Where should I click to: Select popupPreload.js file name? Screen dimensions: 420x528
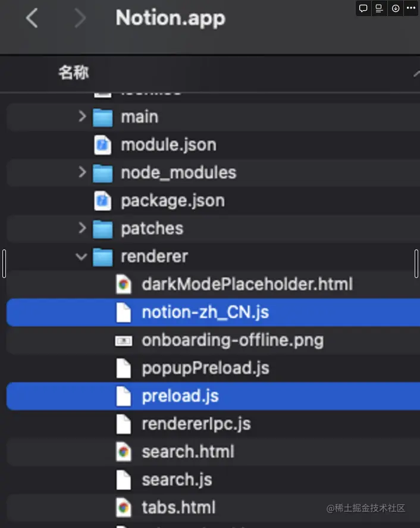pyautogui.click(x=206, y=368)
